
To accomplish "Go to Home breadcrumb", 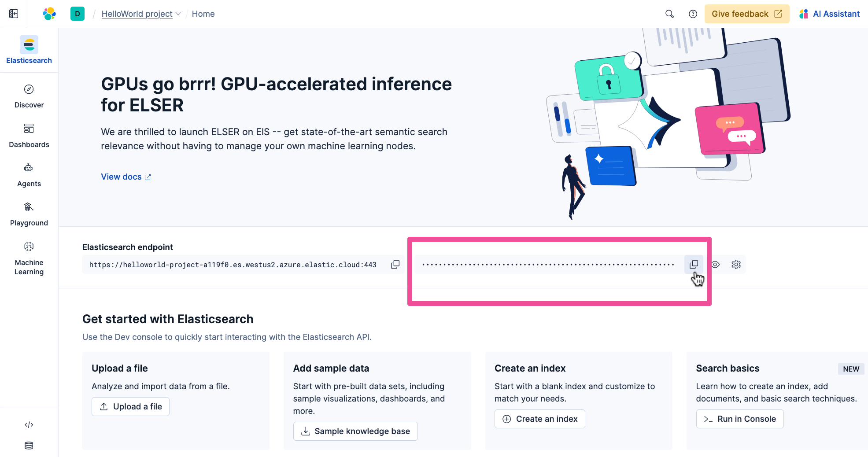I will (203, 14).
